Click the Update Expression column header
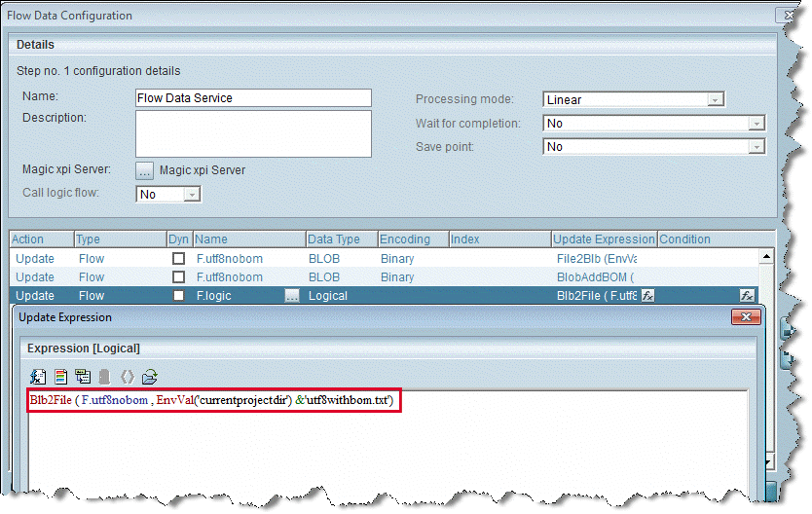The width and height of the screenshot is (812, 514). 605,239
